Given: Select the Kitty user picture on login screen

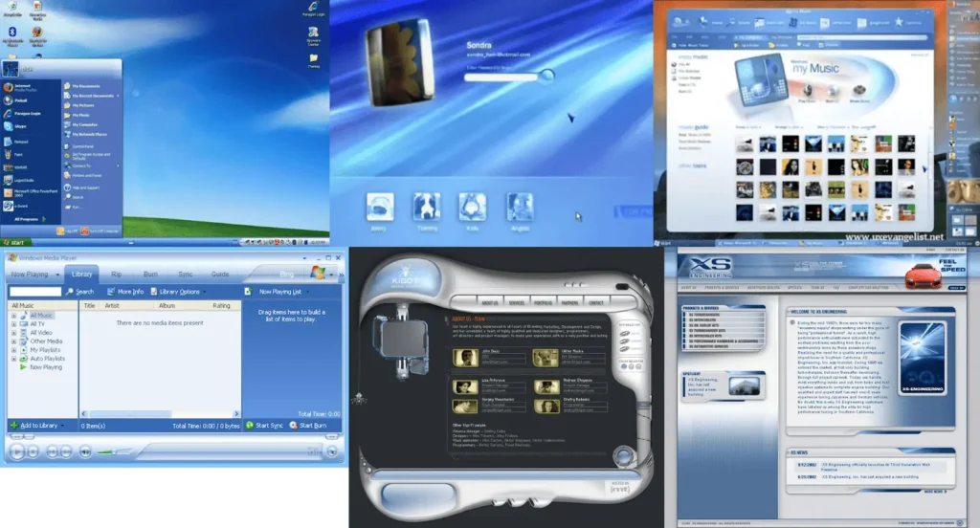Looking at the screenshot, I should click(473, 207).
